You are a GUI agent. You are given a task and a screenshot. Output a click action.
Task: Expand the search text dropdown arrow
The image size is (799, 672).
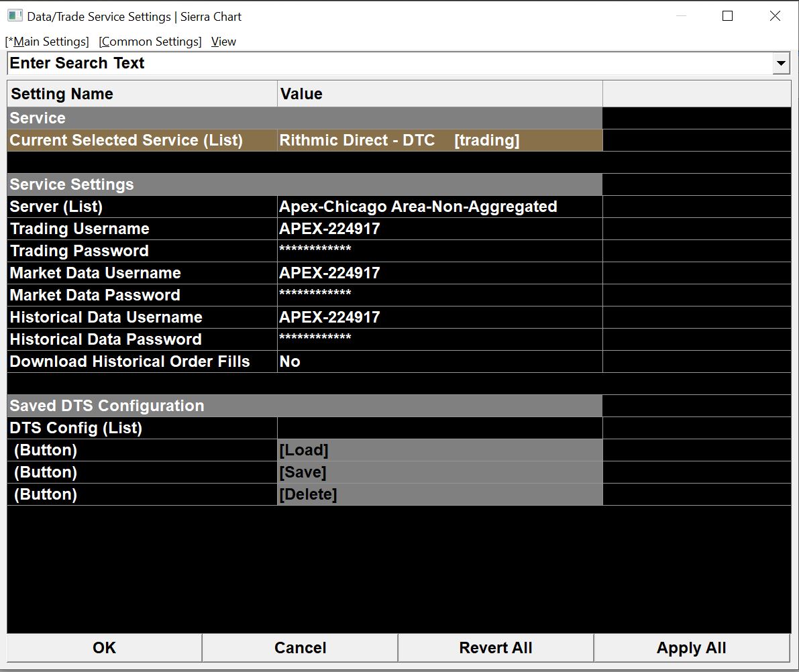[x=781, y=64]
